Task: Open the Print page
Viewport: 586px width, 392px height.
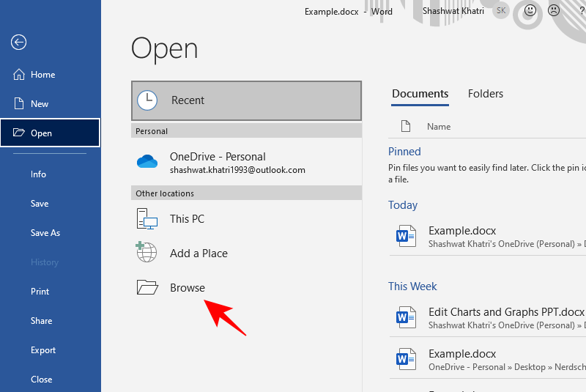Action: coord(51,291)
